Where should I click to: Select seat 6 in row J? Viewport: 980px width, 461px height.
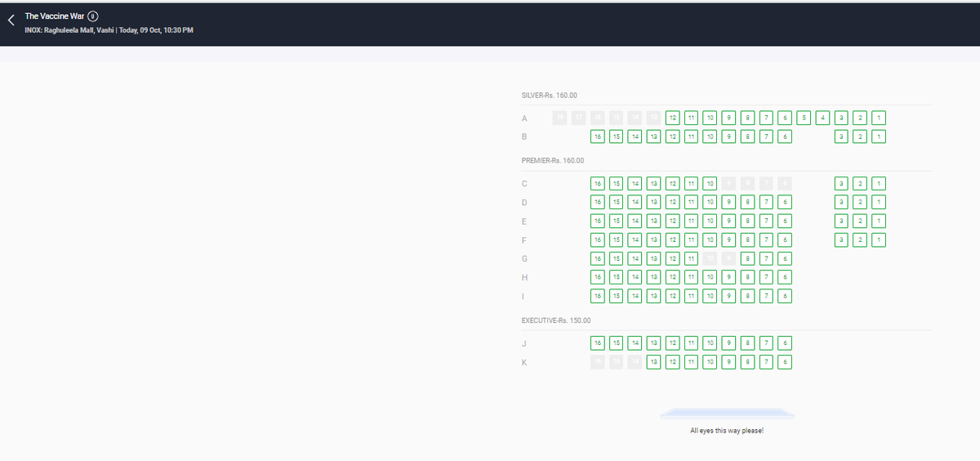coord(785,342)
